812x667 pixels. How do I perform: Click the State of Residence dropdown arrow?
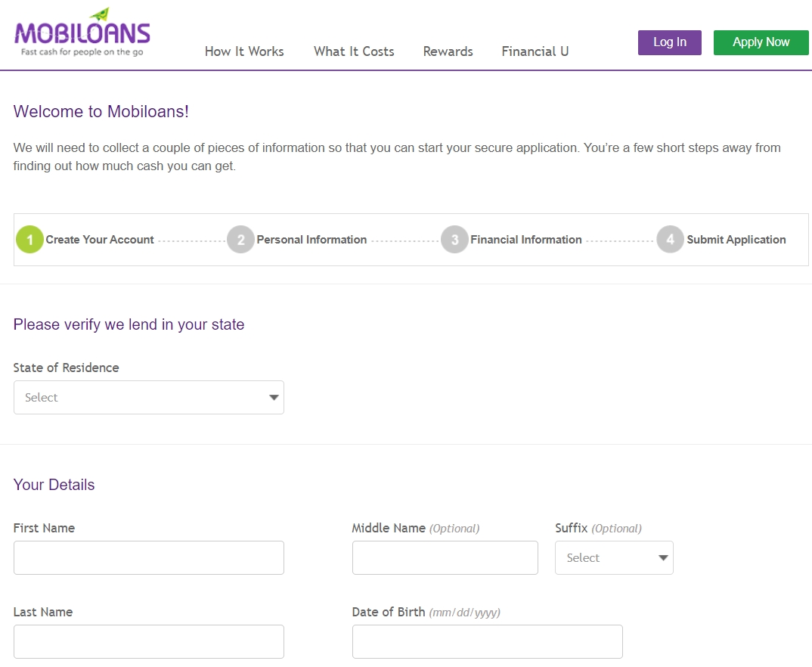(x=273, y=397)
